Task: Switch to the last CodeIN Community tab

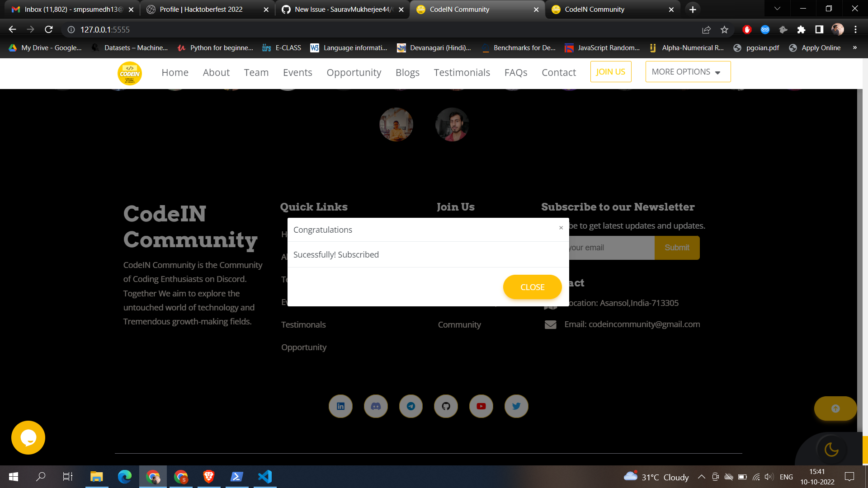Action: 613,9
